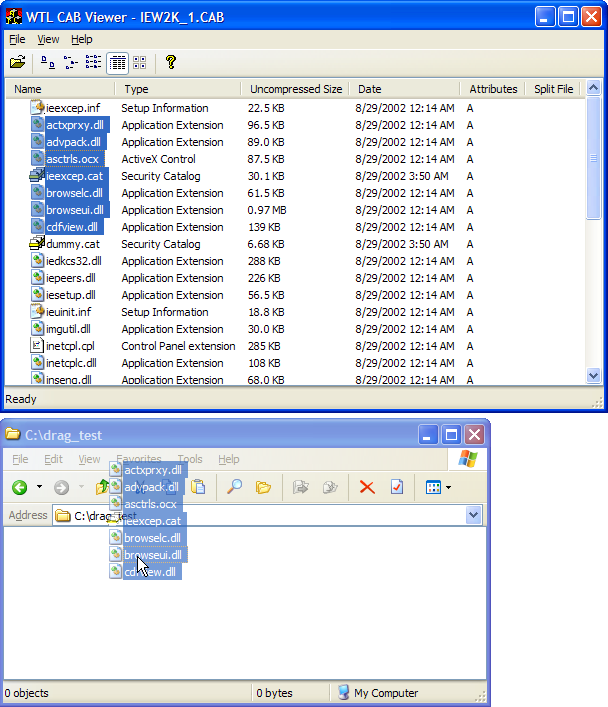Viewport: 608px width, 707px height.
Task: Select inetcplc.dll file entry
Action: [x=71, y=363]
